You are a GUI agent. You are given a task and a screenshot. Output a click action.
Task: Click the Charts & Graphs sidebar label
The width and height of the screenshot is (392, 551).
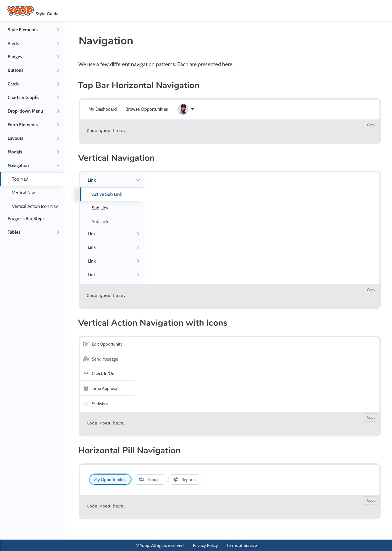click(23, 97)
